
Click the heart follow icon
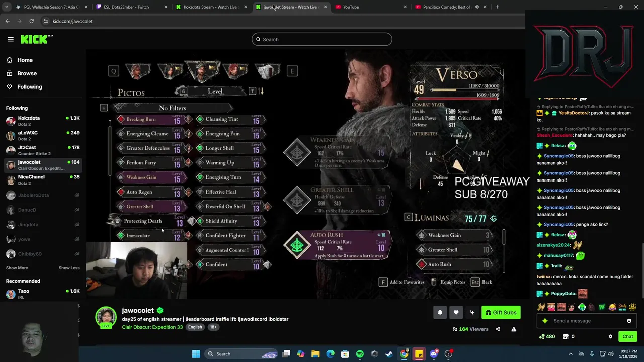tap(456, 312)
